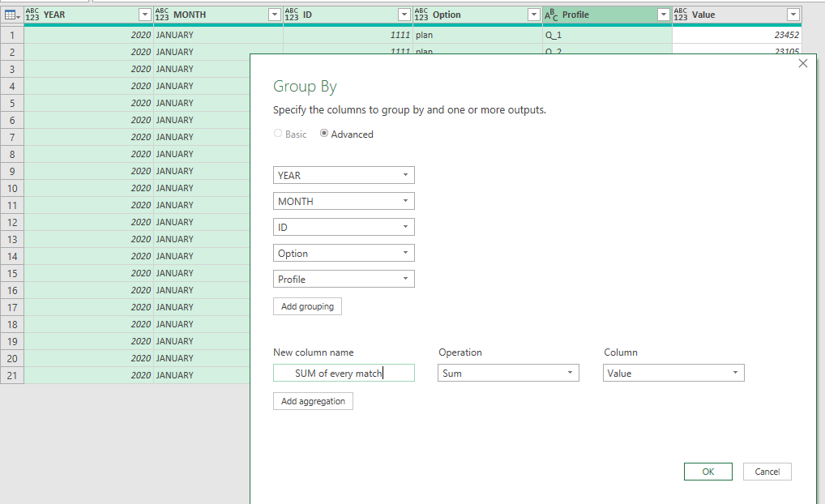This screenshot has width=825, height=504.
Task: Select the YEAR column header
Action: point(88,15)
